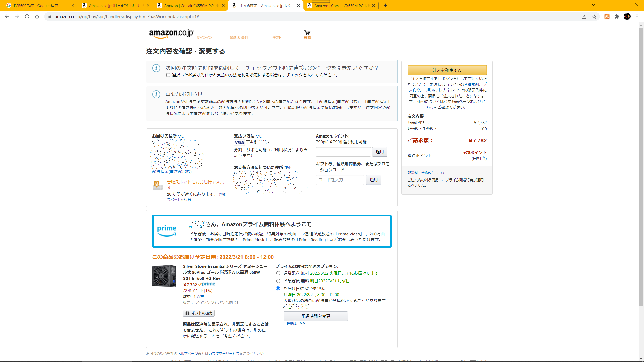Open Chrome three-dot menu
This screenshot has width=644, height=362.
(637, 17)
